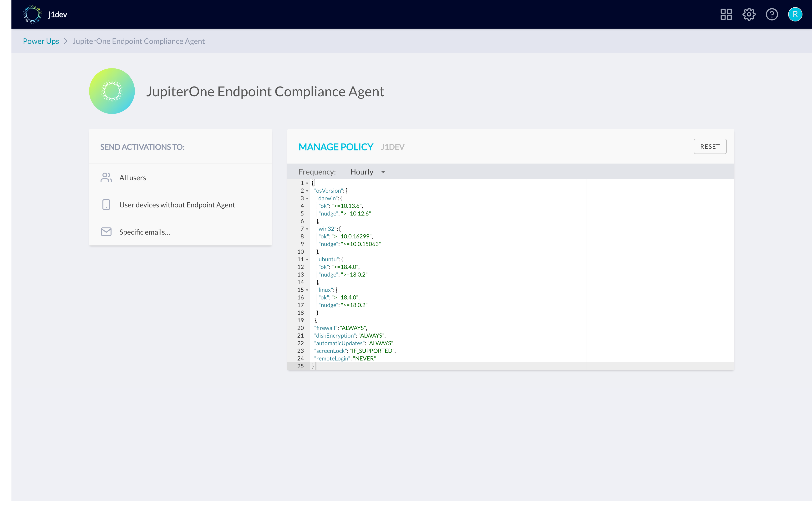812x514 pixels.
Task: Click darwin ok value ">=10.13.6"
Action: (347, 206)
